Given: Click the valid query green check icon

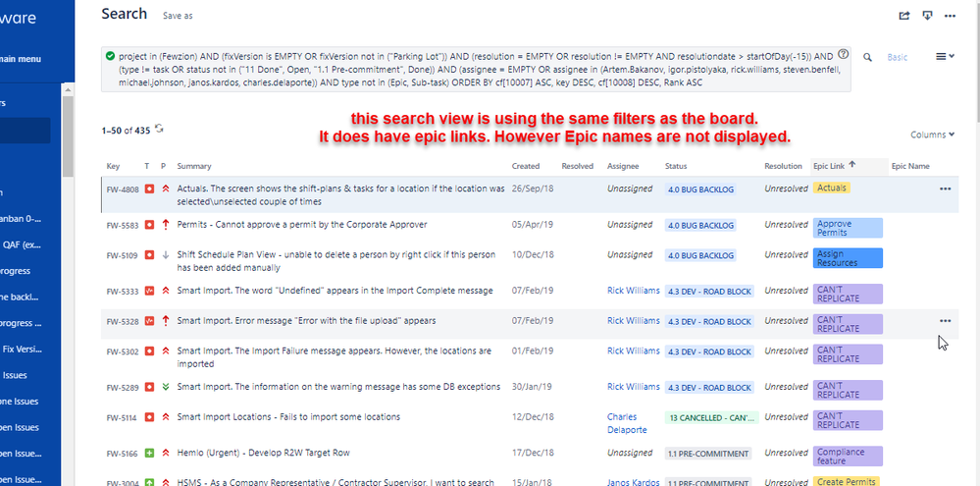Looking at the screenshot, I should pos(111,55).
